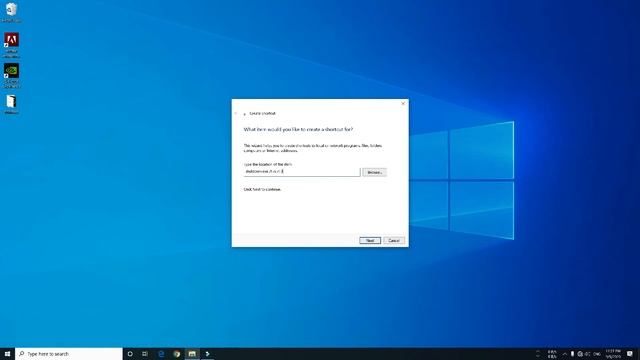Viewport: 640px width, 360px height.
Task: Open the white document file on desktop
Action: tap(11, 104)
